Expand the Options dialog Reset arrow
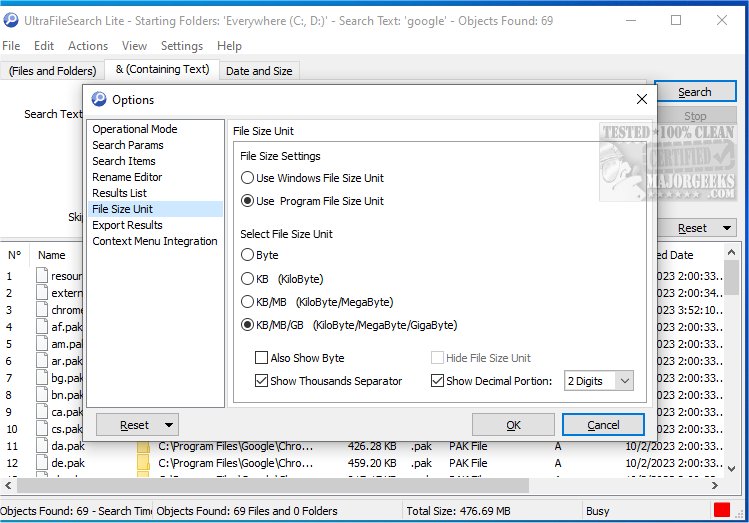749x523 pixels. pos(169,425)
